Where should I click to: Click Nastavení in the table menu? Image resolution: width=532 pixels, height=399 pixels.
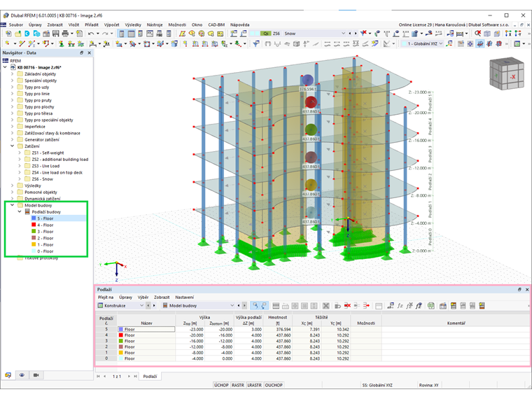click(x=184, y=297)
